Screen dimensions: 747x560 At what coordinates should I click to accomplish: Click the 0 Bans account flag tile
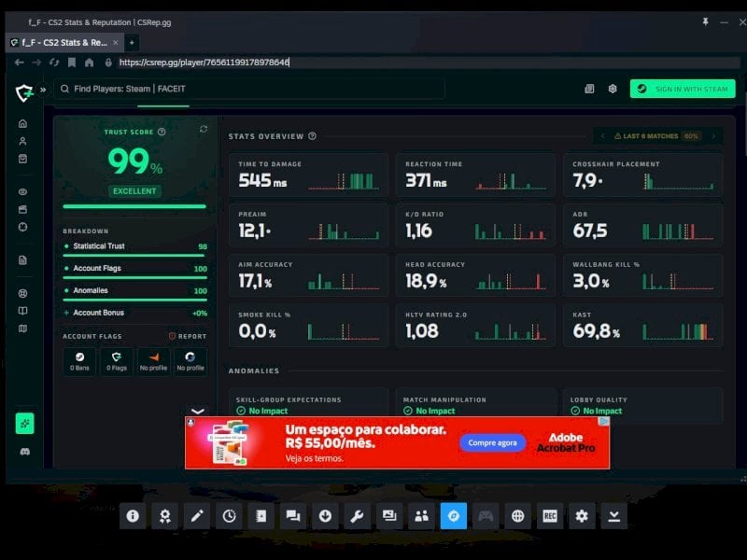click(x=79, y=361)
